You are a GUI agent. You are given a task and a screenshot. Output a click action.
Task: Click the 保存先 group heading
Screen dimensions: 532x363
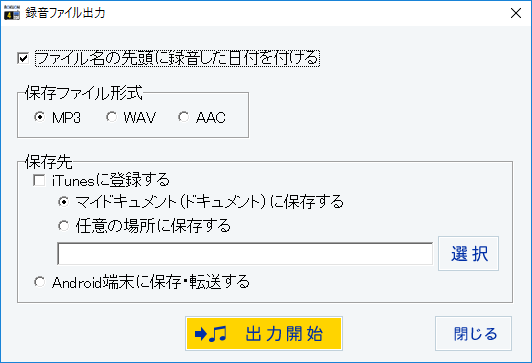[49, 162]
